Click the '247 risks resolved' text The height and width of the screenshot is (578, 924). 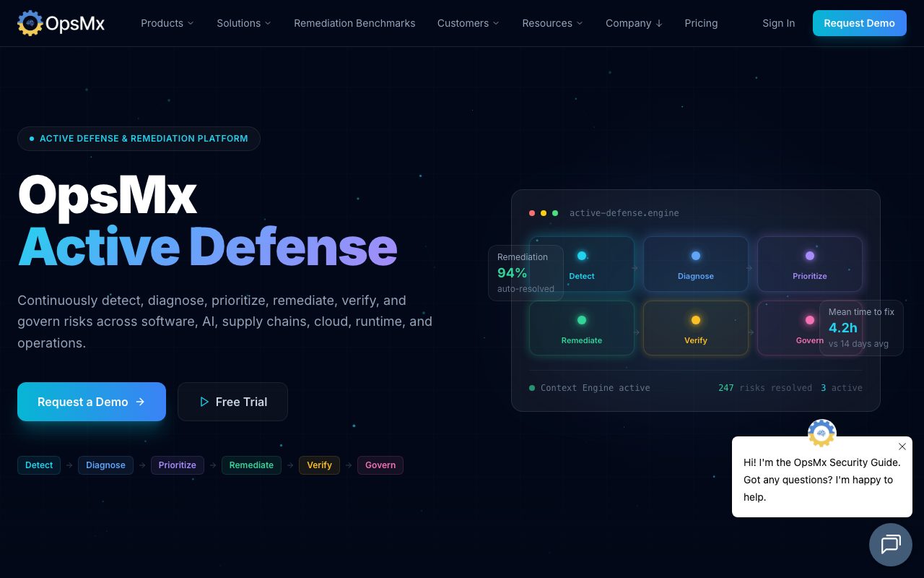pyautogui.click(x=765, y=388)
